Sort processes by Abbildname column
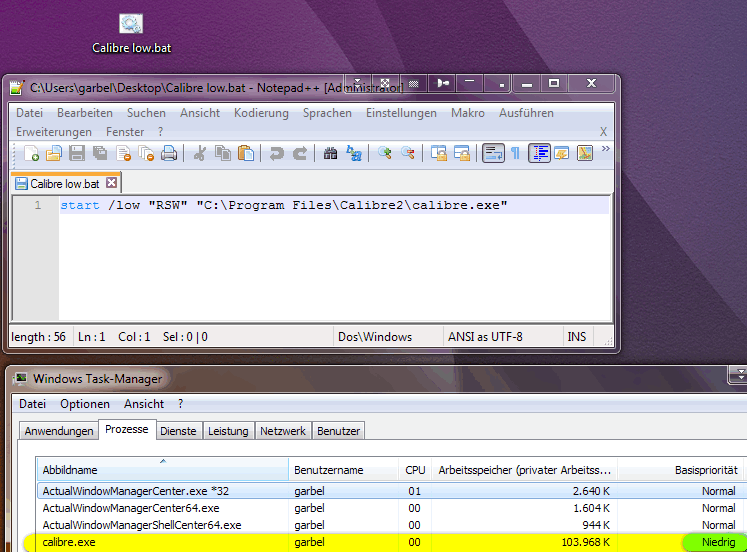The image size is (747, 552). [x=162, y=470]
